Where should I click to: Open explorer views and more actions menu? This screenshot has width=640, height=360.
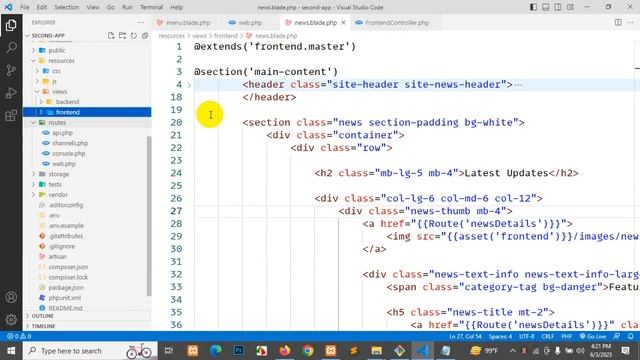tap(140, 22)
